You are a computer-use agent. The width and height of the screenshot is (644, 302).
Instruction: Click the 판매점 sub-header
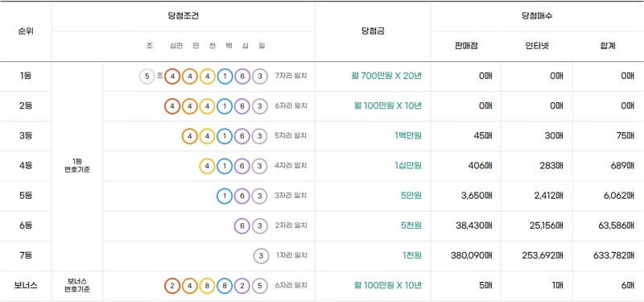(x=466, y=47)
